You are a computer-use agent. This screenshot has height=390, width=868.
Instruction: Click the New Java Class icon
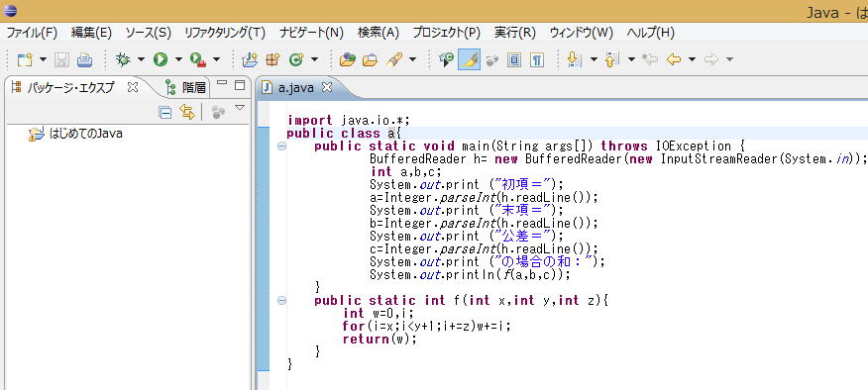(296, 59)
